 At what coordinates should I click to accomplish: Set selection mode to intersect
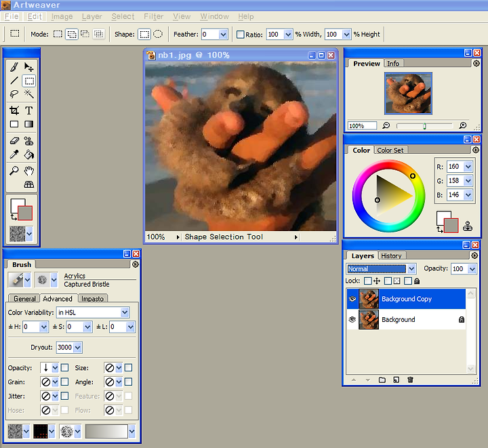point(99,34)
